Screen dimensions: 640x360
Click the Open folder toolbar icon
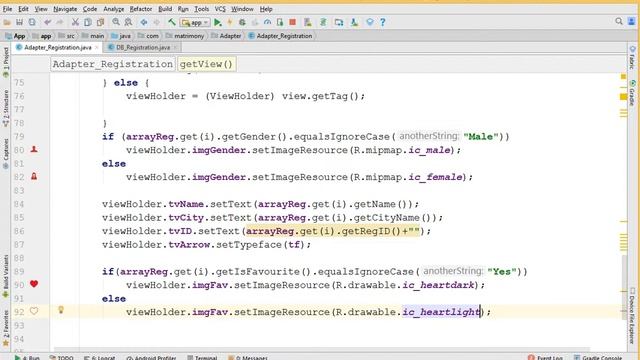[7, 22]
